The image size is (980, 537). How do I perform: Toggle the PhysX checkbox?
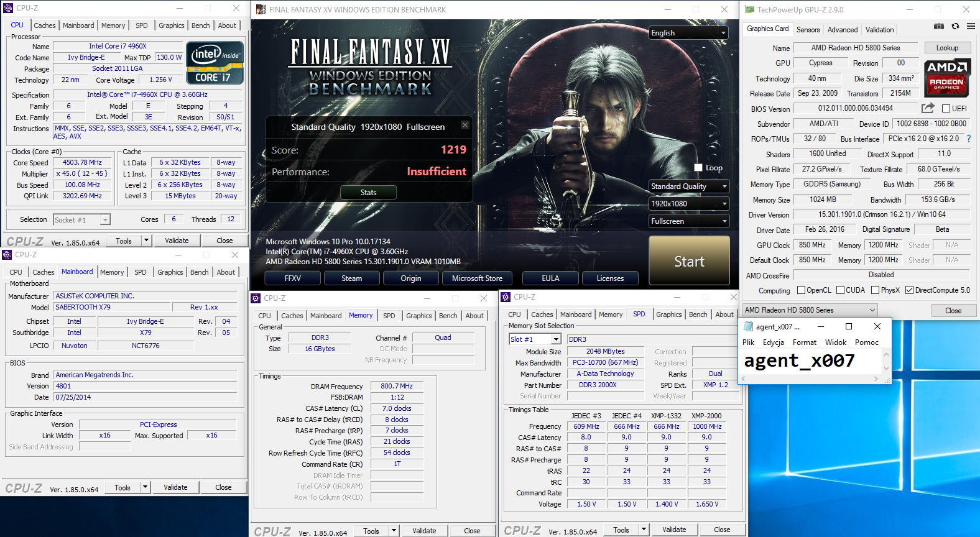point(875,290)
